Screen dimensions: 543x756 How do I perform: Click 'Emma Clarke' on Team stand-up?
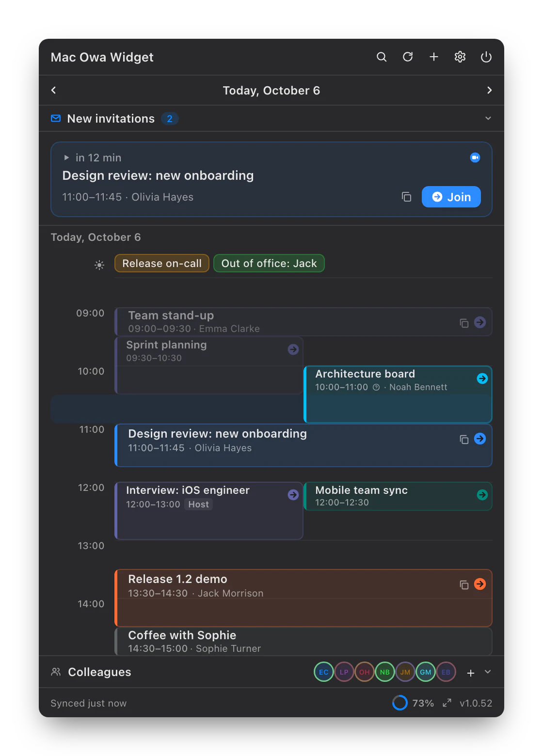[229, 329]
